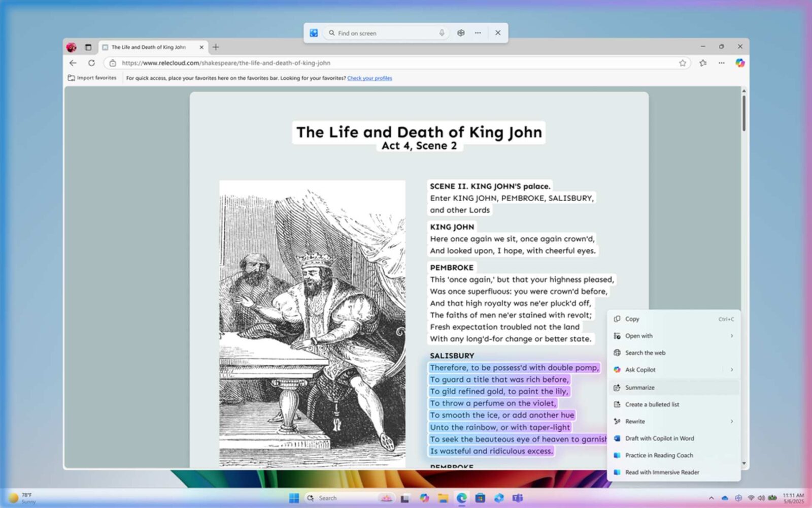
Task: Add this page to favorites via the star icon
Action: coord(683,63)
